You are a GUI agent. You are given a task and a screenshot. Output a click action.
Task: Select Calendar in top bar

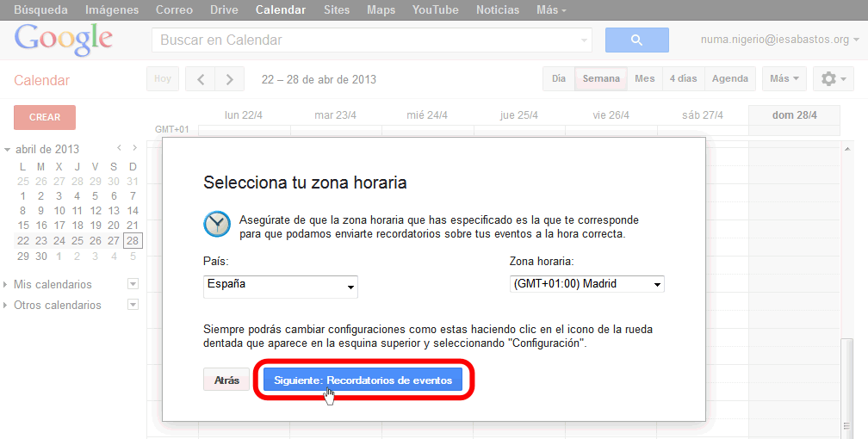[281, 10]
